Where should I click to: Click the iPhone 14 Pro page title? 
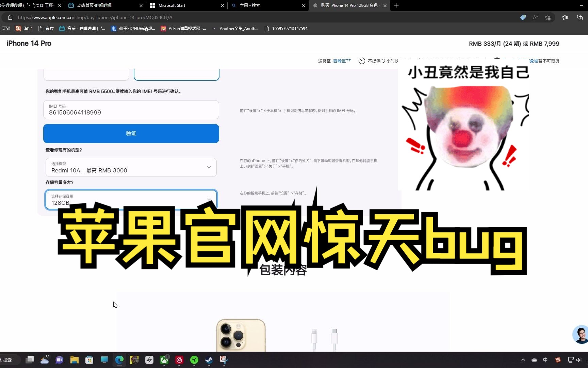pyautogui.click(x=29, y=43)
